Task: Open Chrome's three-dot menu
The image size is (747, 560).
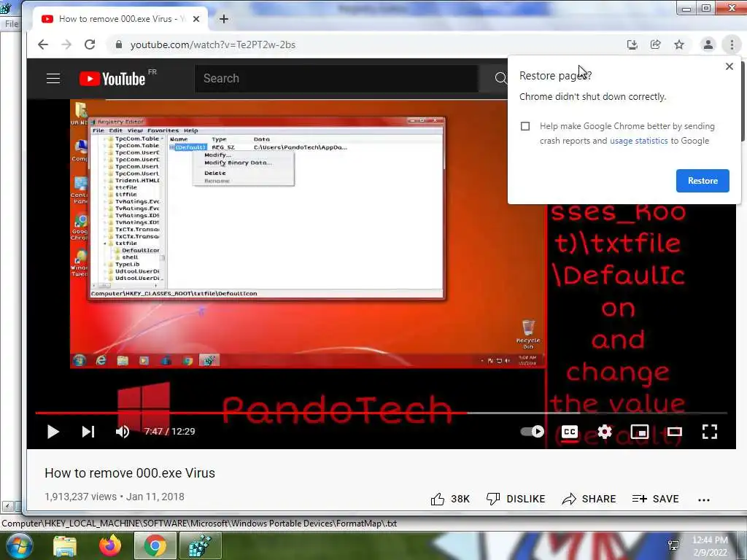Action: pyautogui.click(x=732, y=44)
